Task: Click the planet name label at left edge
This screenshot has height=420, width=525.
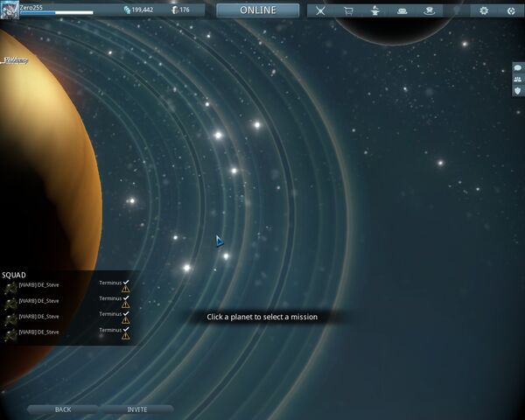Action: point(14,60)
